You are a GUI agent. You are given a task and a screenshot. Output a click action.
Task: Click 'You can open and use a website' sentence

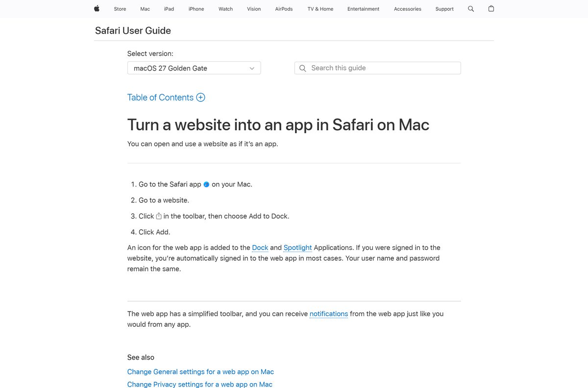(x=203, y=144)
